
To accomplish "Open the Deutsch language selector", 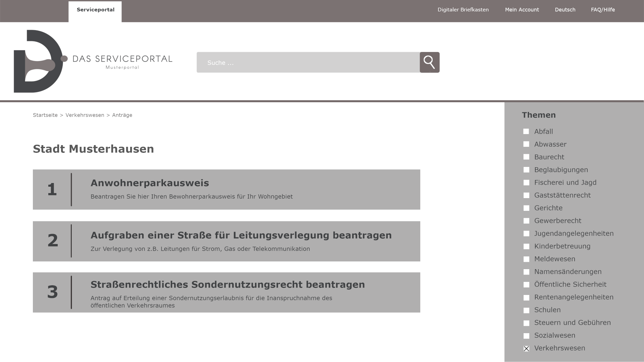I will tap(565, 10).
